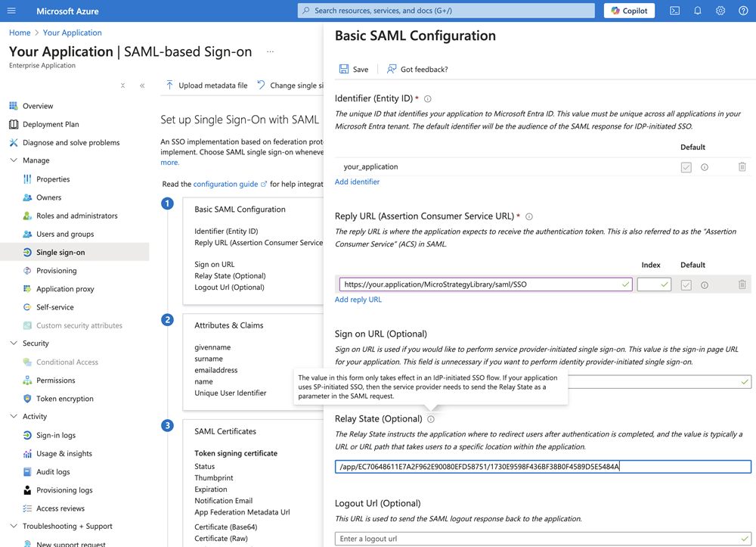Open the Azure portal hamburger menu
This screenshot has height=547, width=756.
tap(11, 11)
